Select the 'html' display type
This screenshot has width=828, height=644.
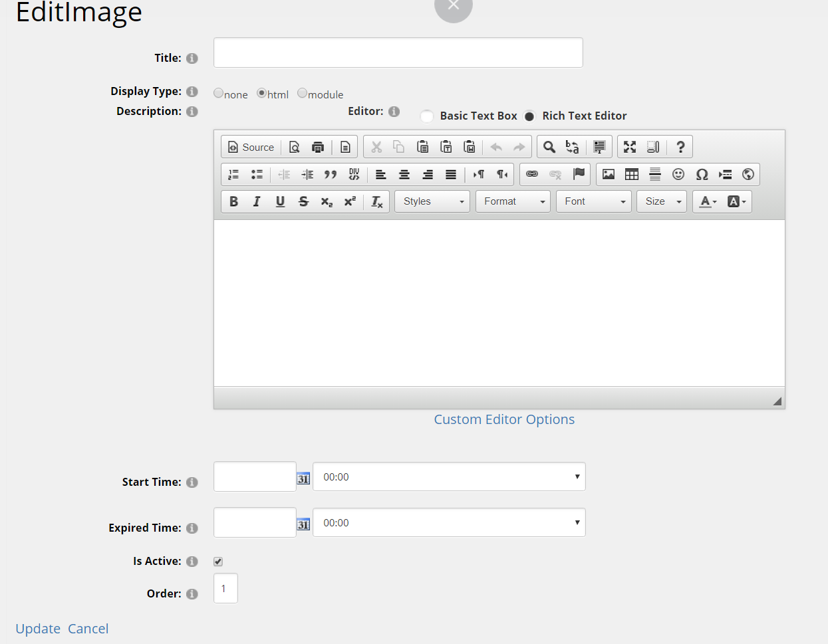261,93
